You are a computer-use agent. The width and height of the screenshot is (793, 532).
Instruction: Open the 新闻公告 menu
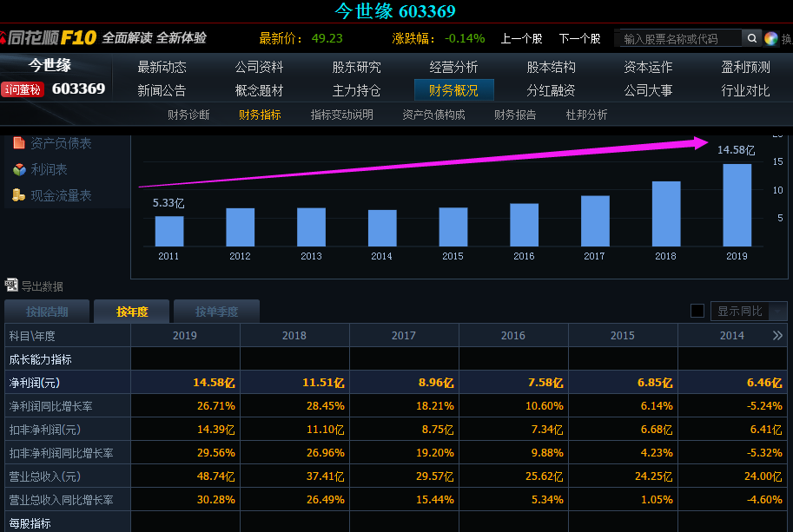pos(162,90)
